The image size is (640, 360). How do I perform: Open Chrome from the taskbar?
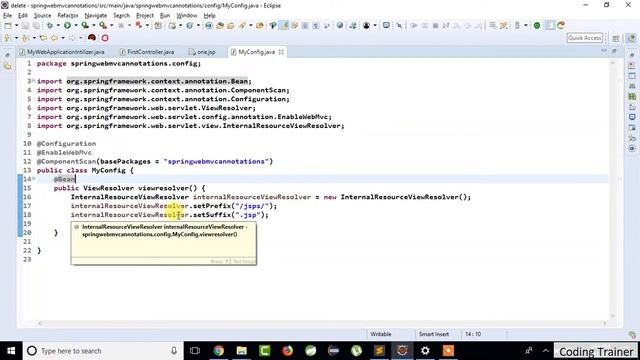(219, 351)
